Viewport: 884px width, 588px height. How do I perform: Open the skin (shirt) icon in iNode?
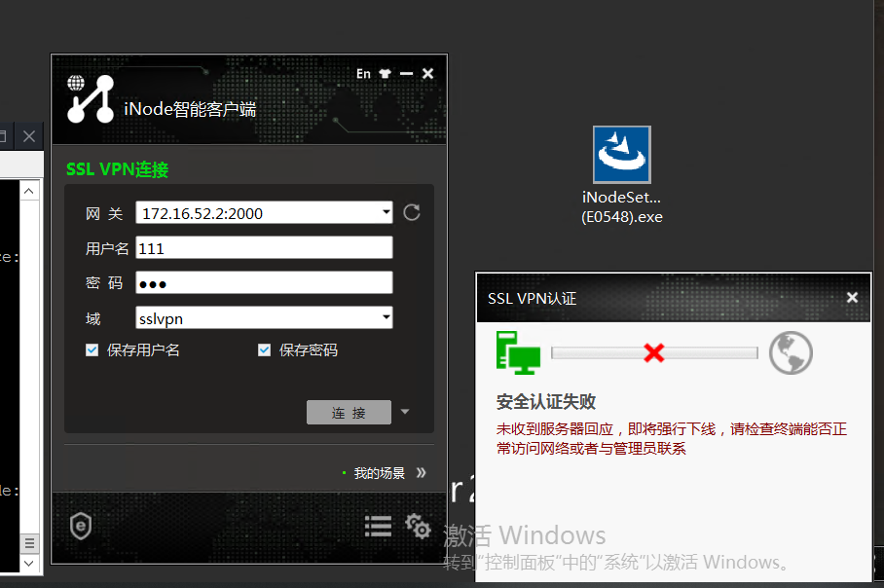pyautogui.click(x=386, y=74)
